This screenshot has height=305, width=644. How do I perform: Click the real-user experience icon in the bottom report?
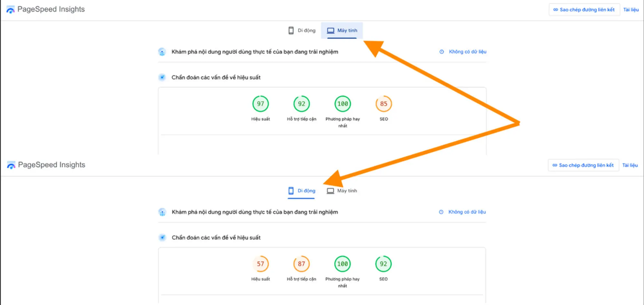[162, 212]
